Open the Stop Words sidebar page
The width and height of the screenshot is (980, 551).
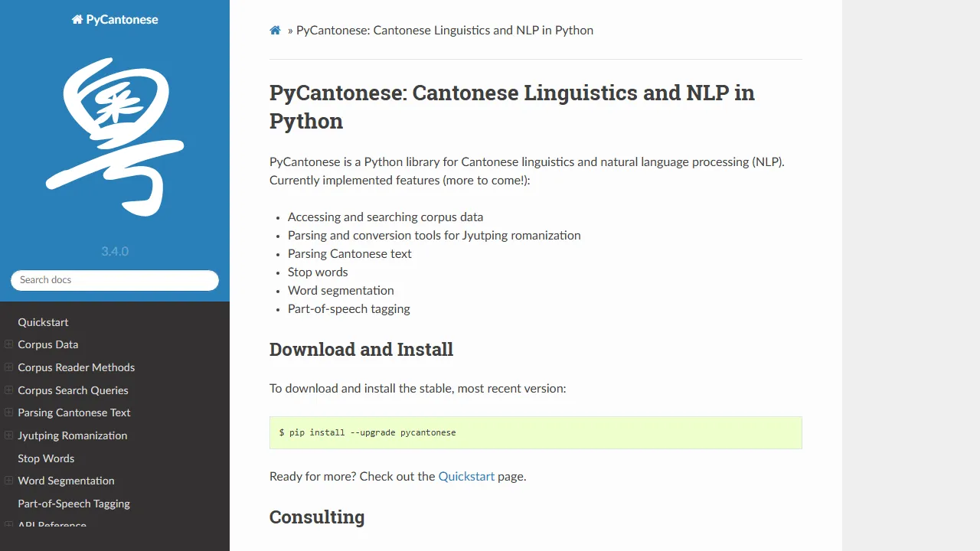[x=45, y=458]
